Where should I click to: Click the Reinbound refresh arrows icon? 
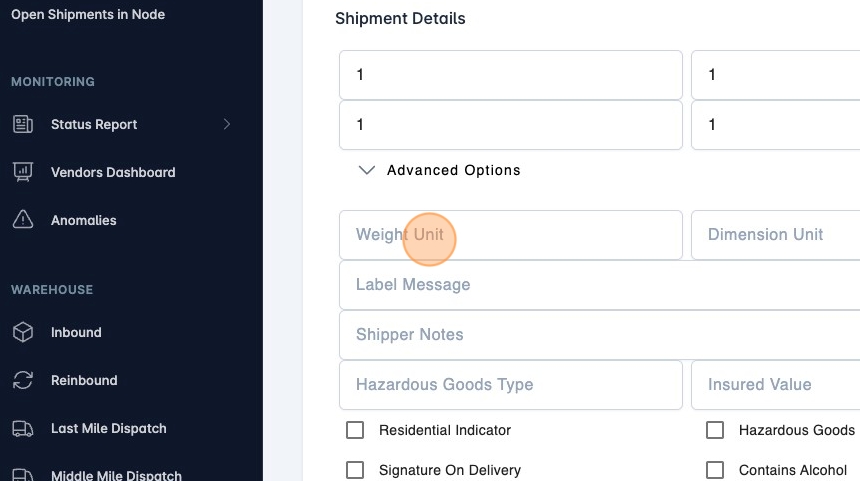tap(22, 380)
